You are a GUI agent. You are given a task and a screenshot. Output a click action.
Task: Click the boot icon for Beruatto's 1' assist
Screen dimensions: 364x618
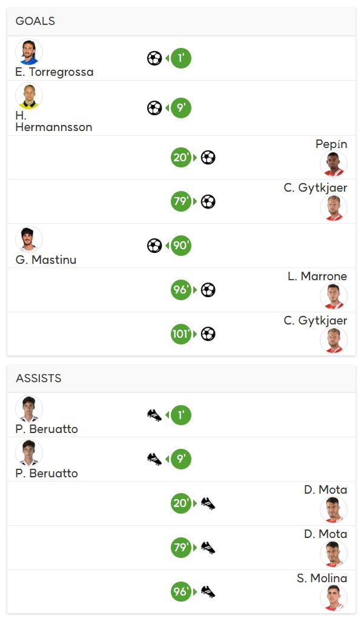pyautogui.click(x=154, y=415)
